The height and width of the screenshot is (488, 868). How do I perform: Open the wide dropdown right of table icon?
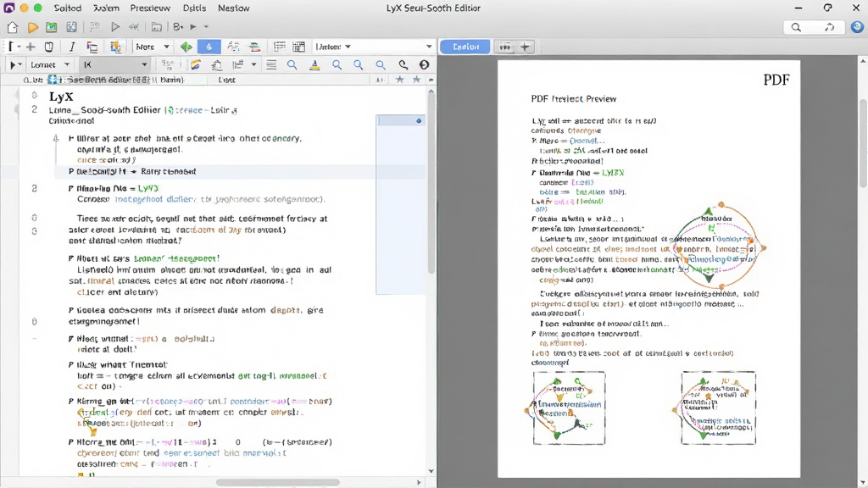[374, 47]
